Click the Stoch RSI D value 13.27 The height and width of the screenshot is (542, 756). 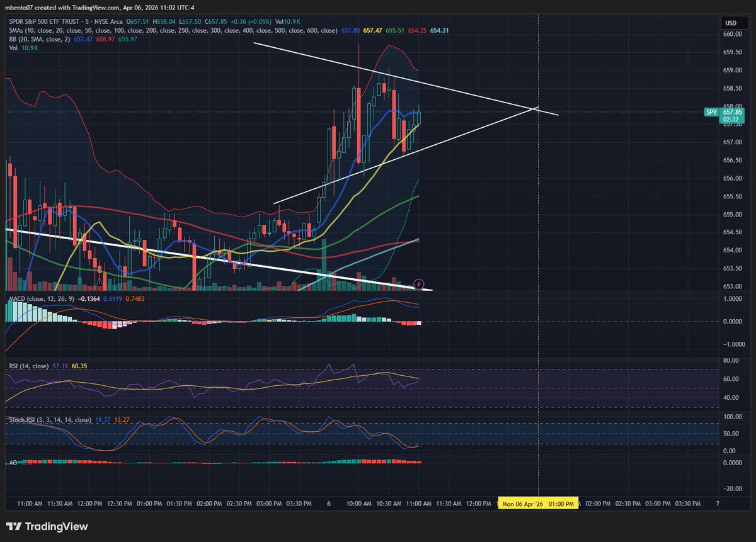122,419
